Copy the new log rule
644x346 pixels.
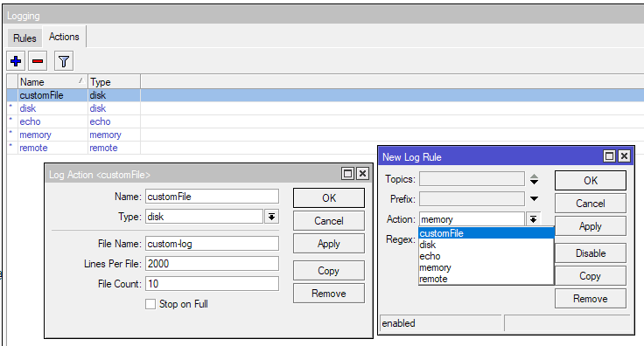tap(591, 276)
